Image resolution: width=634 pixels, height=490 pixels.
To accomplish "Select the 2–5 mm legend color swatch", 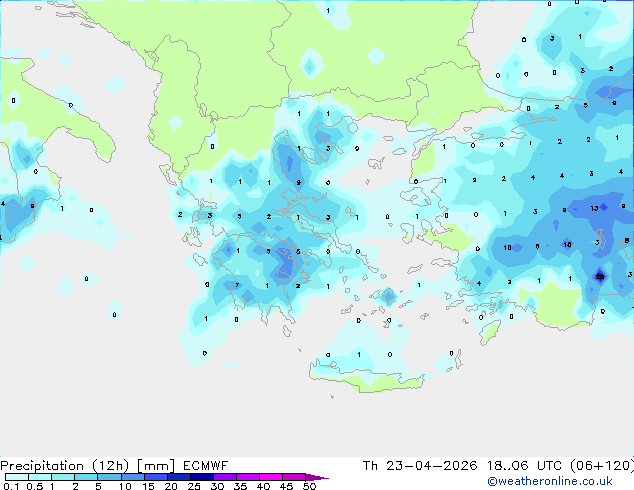I will point(86,477).
